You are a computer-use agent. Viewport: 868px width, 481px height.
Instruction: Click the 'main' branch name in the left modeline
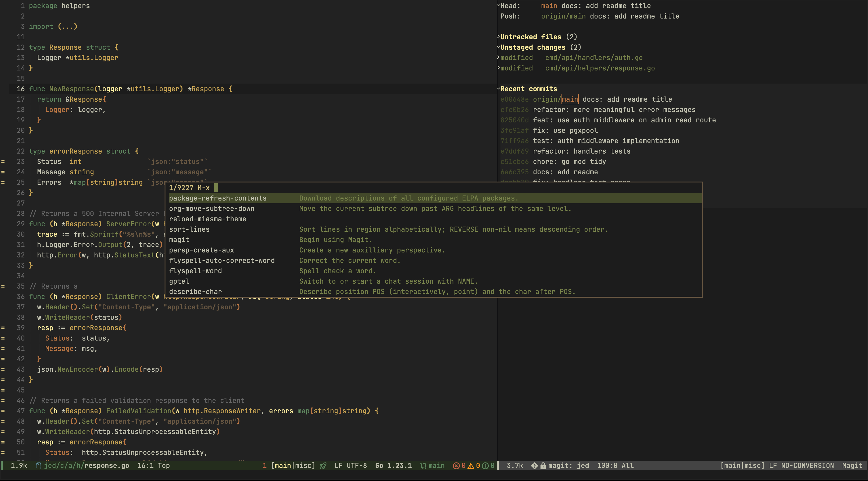pos(436,465)
